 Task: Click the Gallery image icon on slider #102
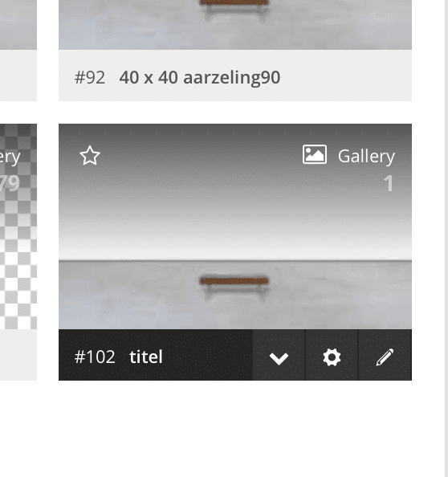(x=315, y=154)
